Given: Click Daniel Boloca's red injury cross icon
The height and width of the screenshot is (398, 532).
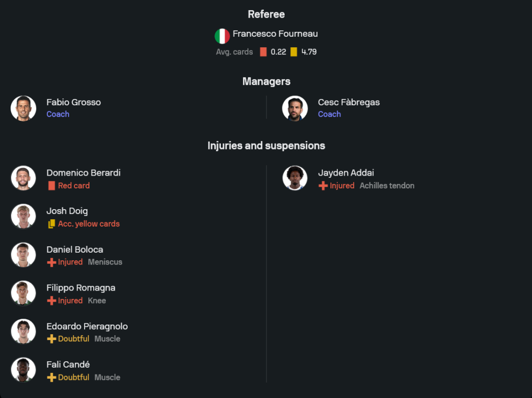Looking at the screenshot, I should pos(52,262).
